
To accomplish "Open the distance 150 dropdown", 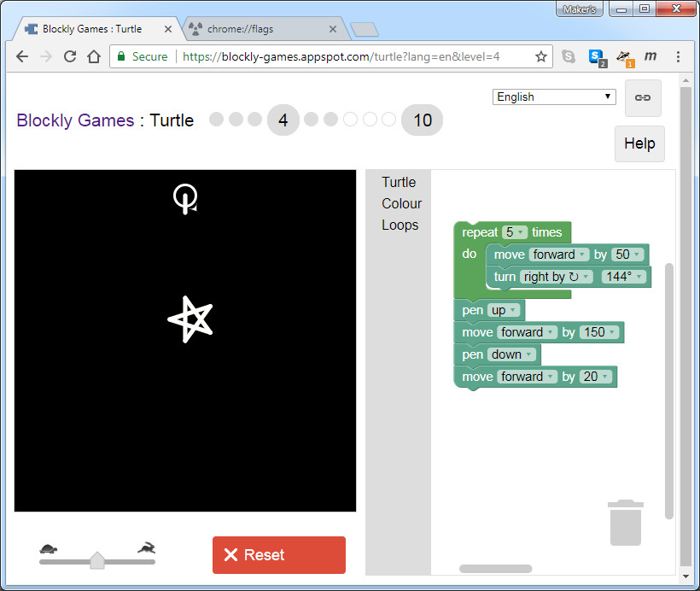I will pos(599,332).
